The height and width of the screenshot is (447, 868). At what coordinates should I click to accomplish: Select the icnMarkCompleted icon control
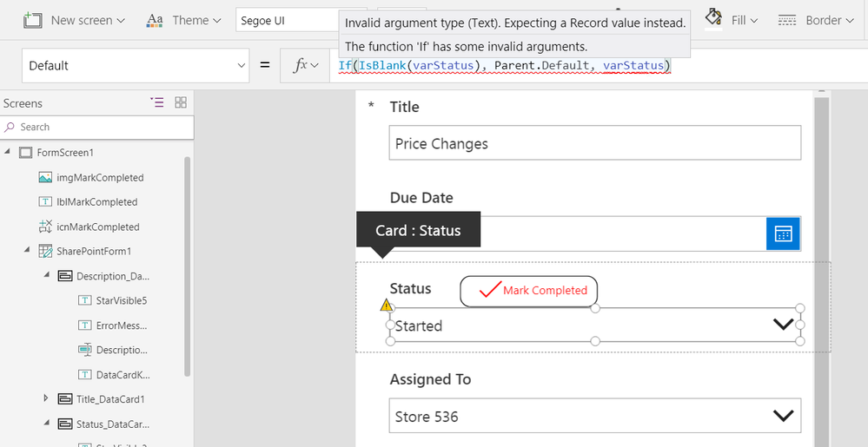89,227
